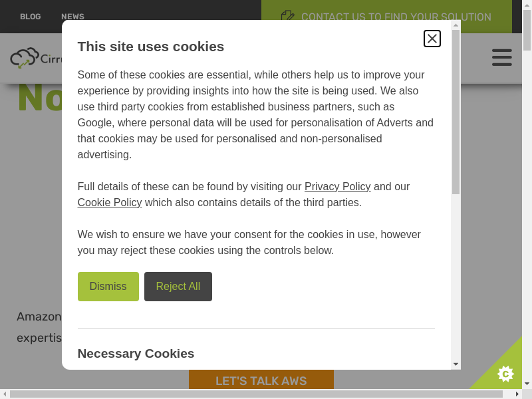This screenshot has height=399, width=532.
Task: Open the hamburger navigation menu
Action: point(502,57)
